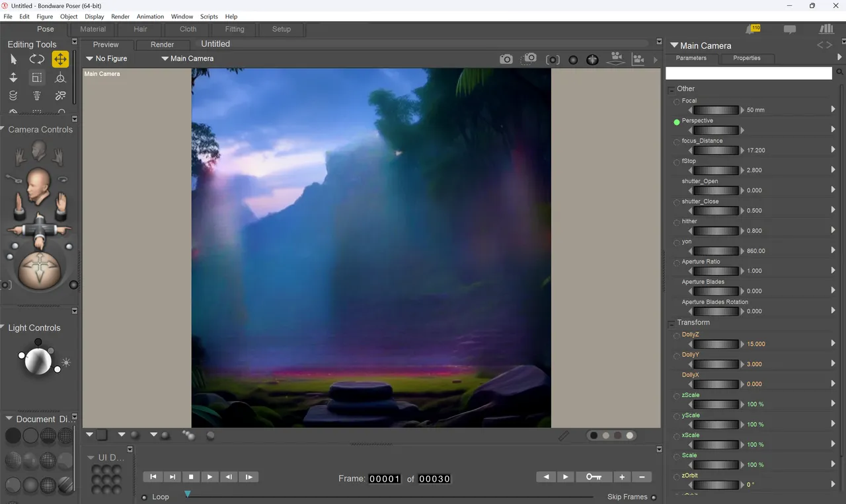Select the Translate/Pull editing tool

pyautogui.click(x=60, y=59)
